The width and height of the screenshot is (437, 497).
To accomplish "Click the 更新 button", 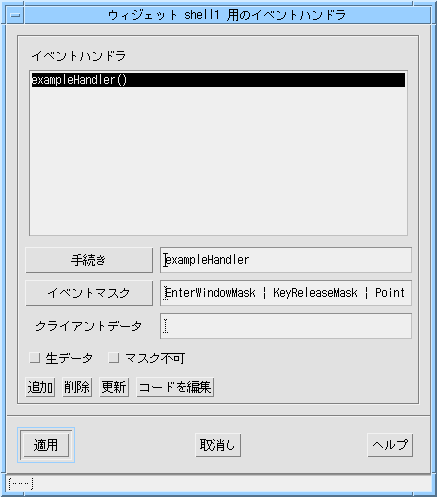I will (114, 387).
